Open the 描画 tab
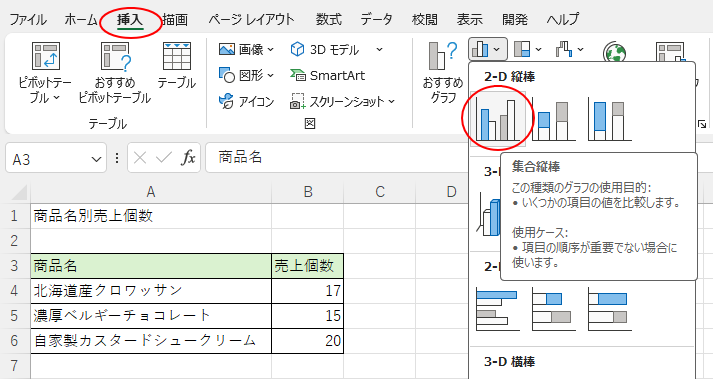 point(175,20)
